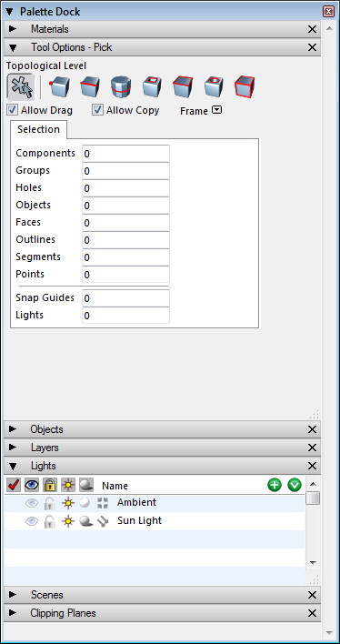Click the Name column header in Lights

[115, 486]
